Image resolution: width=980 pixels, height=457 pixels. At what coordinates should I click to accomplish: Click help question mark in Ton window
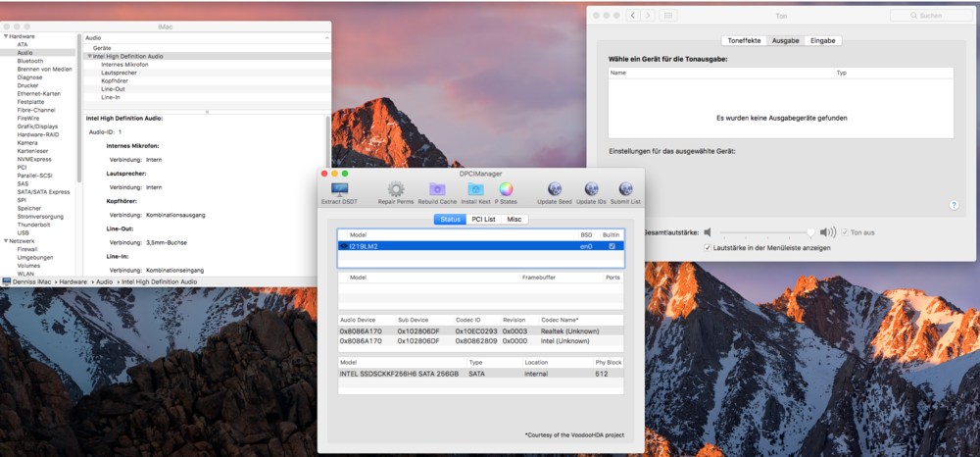954,205
